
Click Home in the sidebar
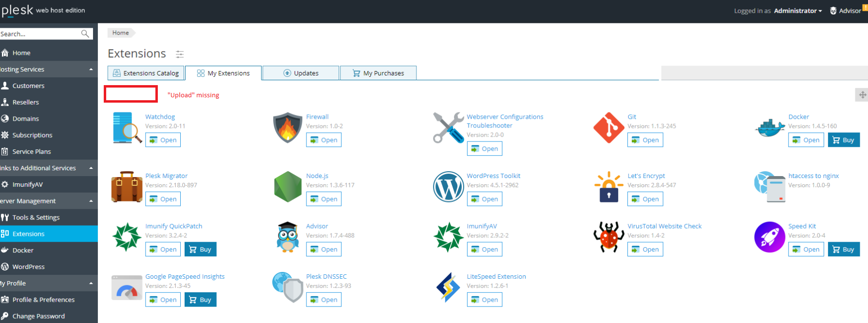21,53
